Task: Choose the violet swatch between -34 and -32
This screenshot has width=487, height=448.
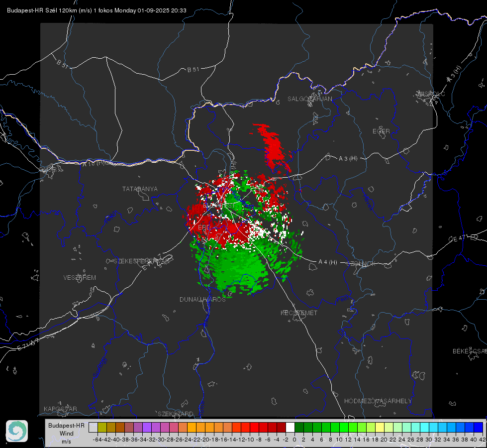Action: (147, 427)
